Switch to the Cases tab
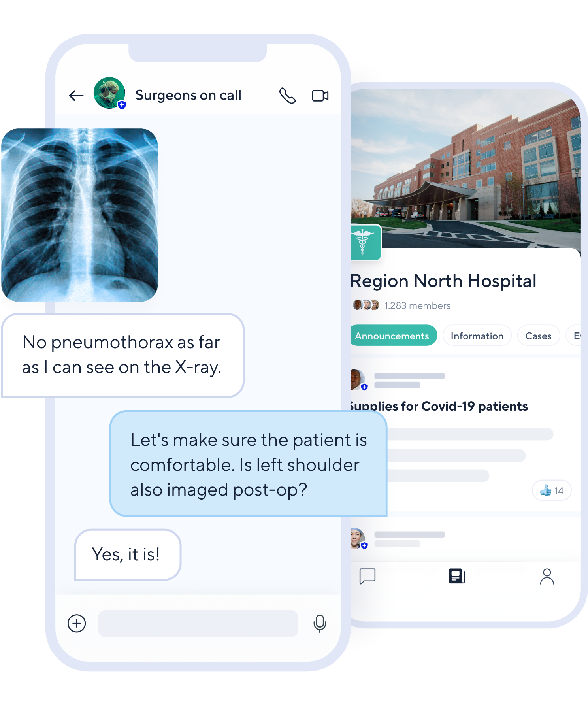Viewport: 588px width, 709px height. click(x=538, y=336)
